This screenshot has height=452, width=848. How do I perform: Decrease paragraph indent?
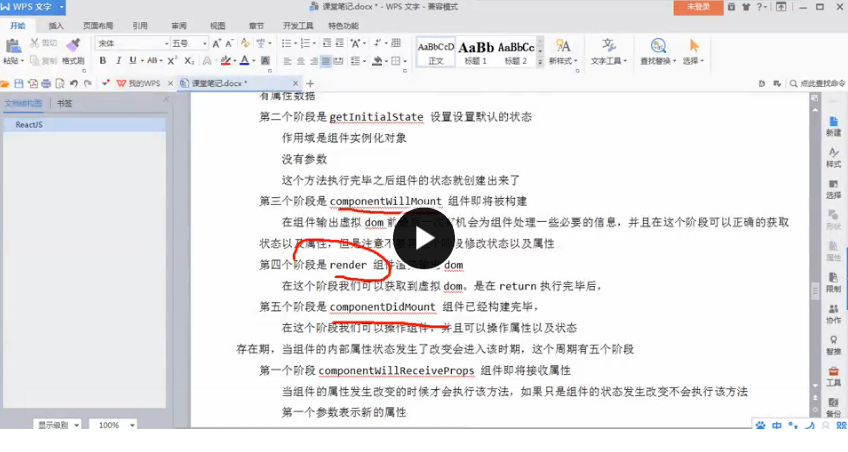(x=327, y=43)
